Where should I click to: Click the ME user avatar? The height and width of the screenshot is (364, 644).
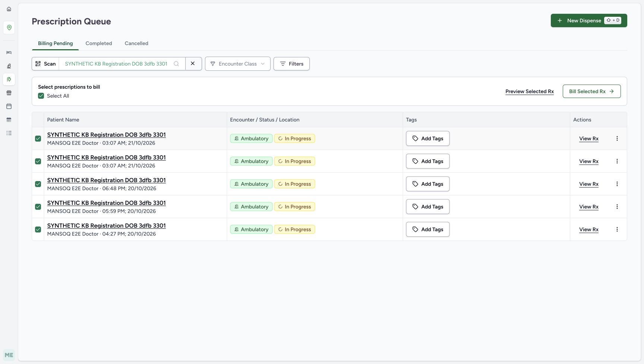pos(9,355)
